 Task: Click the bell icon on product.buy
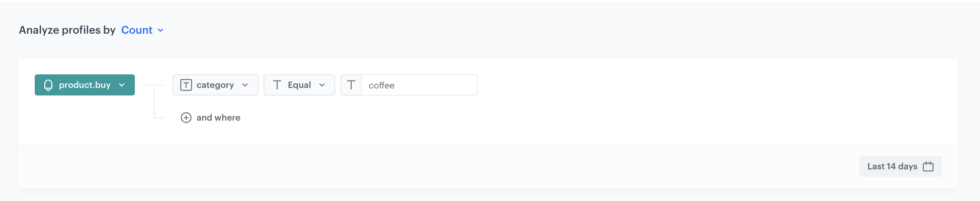pos(48,85)
